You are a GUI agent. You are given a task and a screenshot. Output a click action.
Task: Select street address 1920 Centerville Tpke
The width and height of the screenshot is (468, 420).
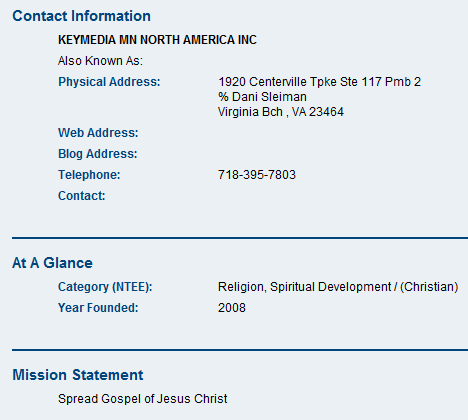click(277, 82)
